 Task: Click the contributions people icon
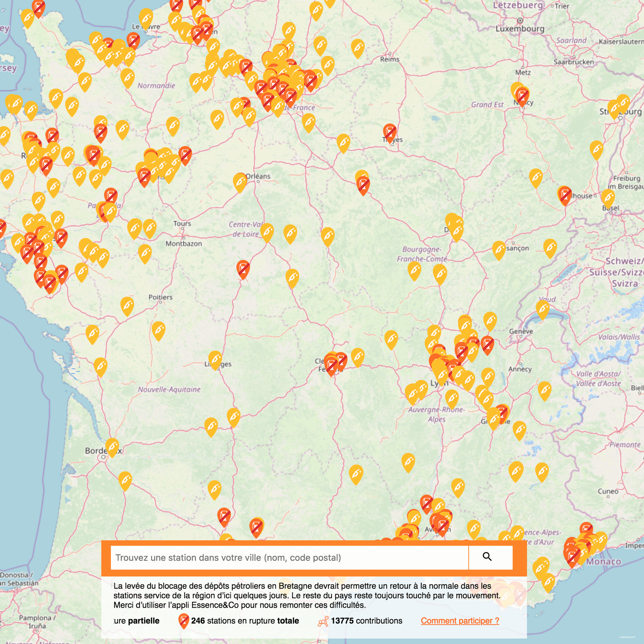click(x=323, y=621)
